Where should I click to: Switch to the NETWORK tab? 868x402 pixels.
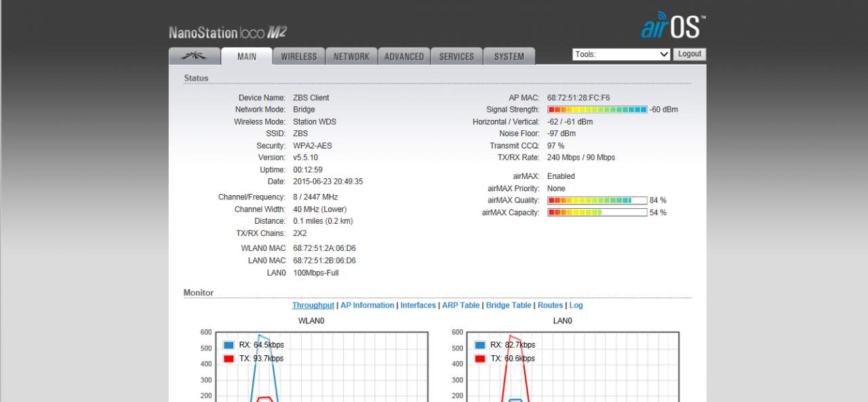coord(351,56)
